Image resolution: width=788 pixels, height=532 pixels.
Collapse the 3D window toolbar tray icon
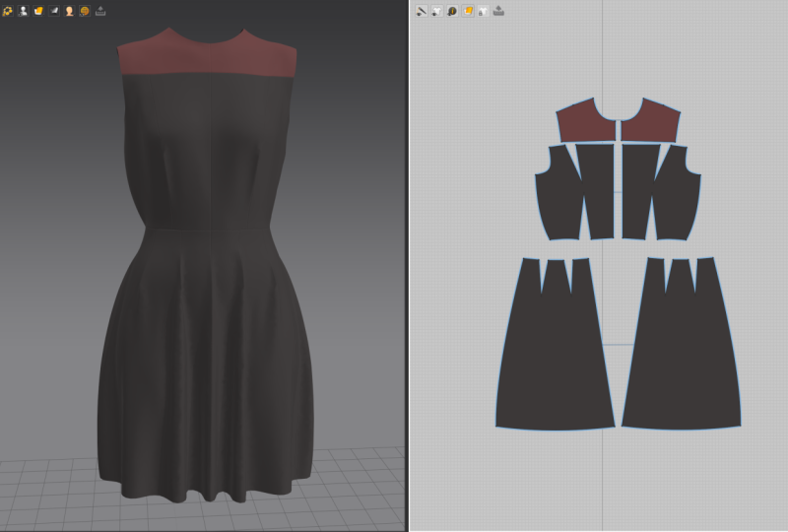point(100,11)
